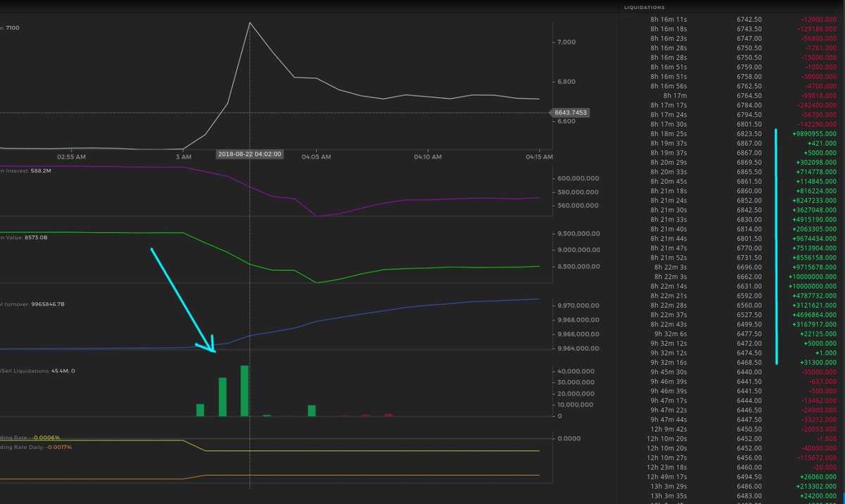Select the +4915190.000 liquidation amount
The width and height of the screenshot is (845, 504).
815,220
